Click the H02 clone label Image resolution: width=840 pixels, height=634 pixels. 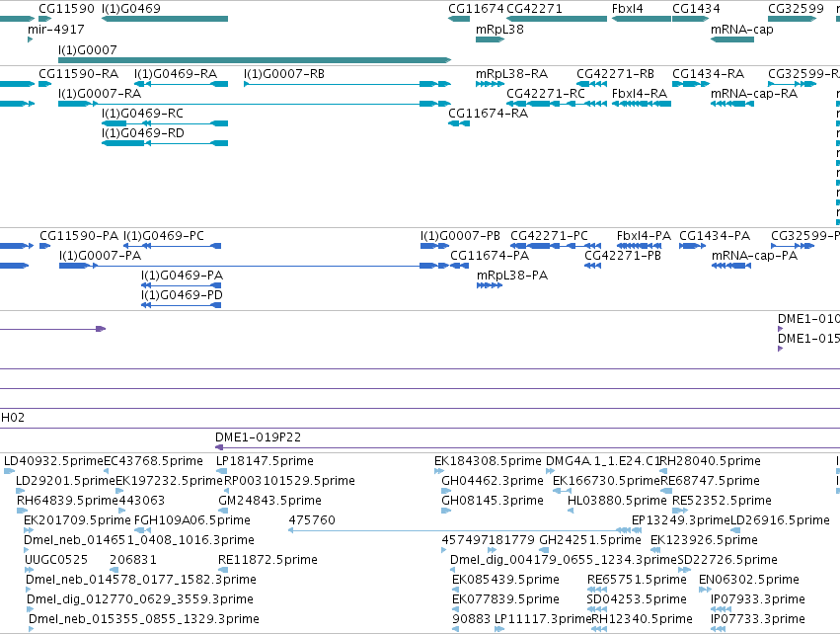pyautogui.click(x=13, y=418)
